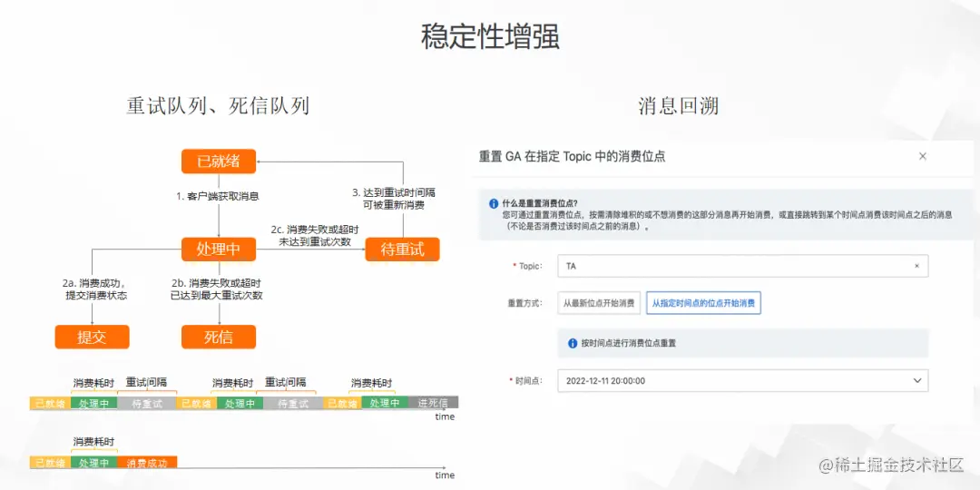Click the orange 消费成功 timeline segment
Viewport: 980px width, 490px height.
tap(147, 463)
